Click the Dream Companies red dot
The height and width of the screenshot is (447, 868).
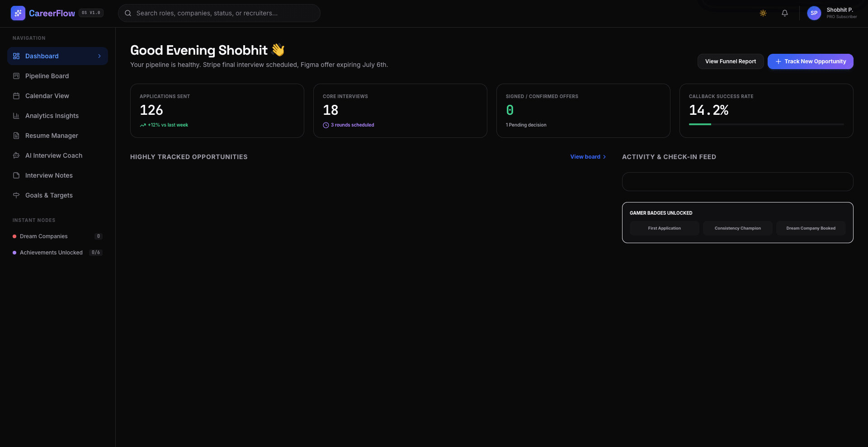(14, 236)
